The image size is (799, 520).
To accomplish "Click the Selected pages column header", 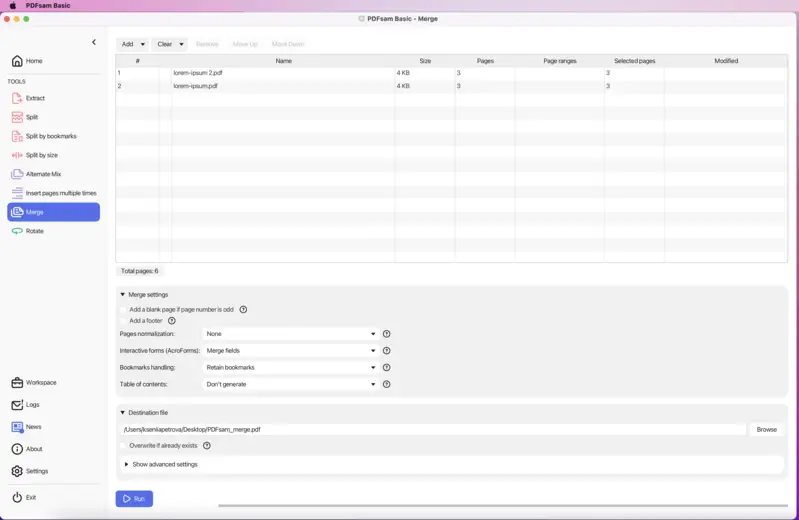I will coord(634,61).
